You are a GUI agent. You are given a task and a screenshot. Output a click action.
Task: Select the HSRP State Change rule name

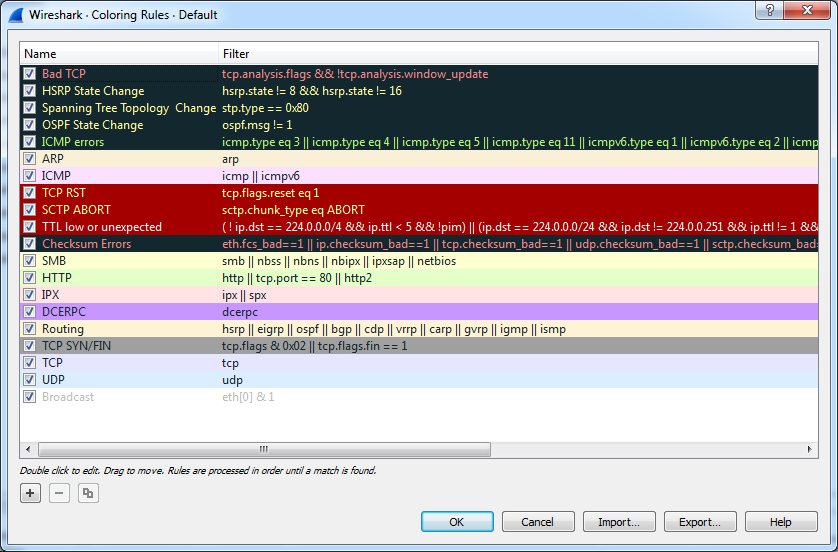point(93,91)
